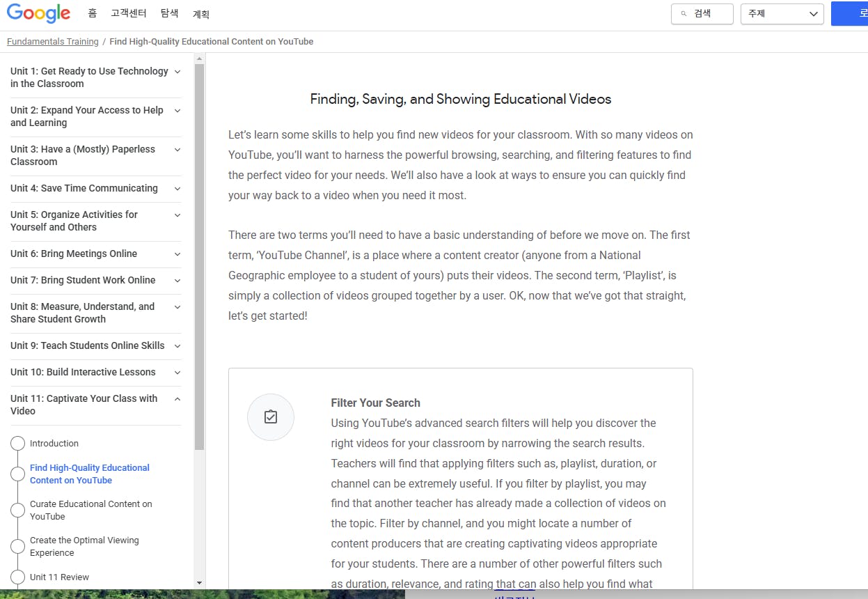Viewport: 868px width, 599px height.
Task: Click the search magnifier icon
Action: [x=684, y=14]
